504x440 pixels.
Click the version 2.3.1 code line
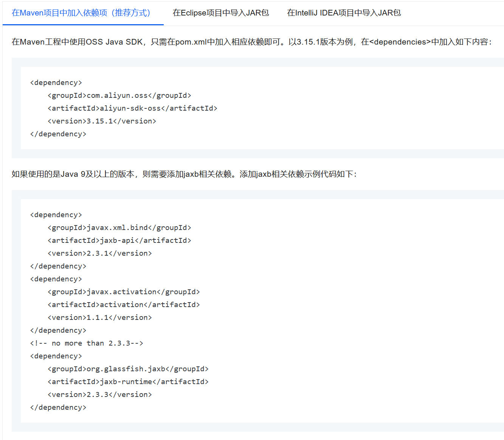click(99, 253)
